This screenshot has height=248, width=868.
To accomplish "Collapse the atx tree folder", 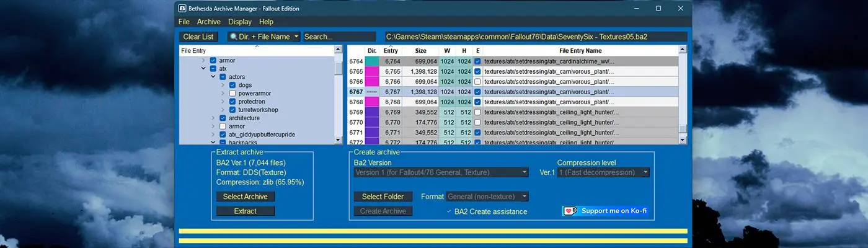I will coord(203,69).
